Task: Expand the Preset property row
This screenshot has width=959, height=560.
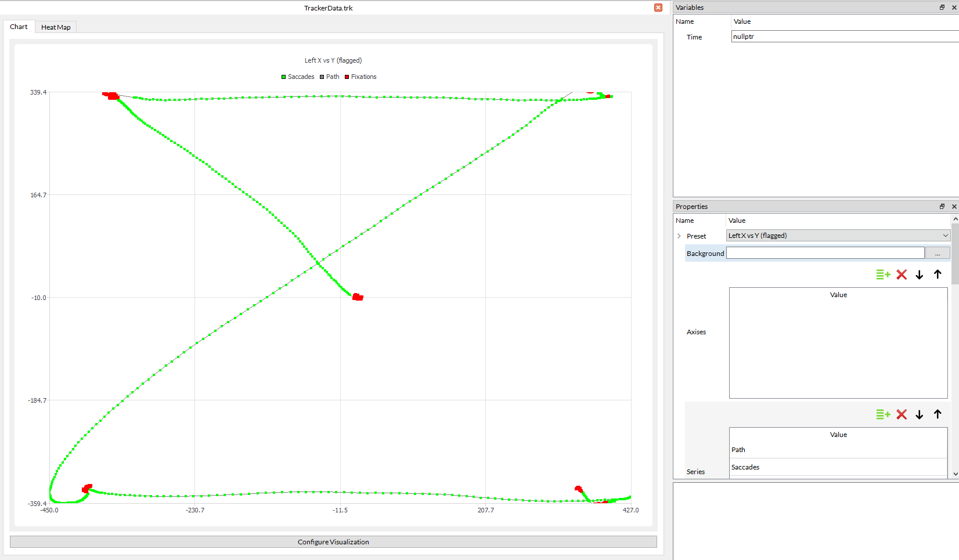Action: click(x=679, y=236)
